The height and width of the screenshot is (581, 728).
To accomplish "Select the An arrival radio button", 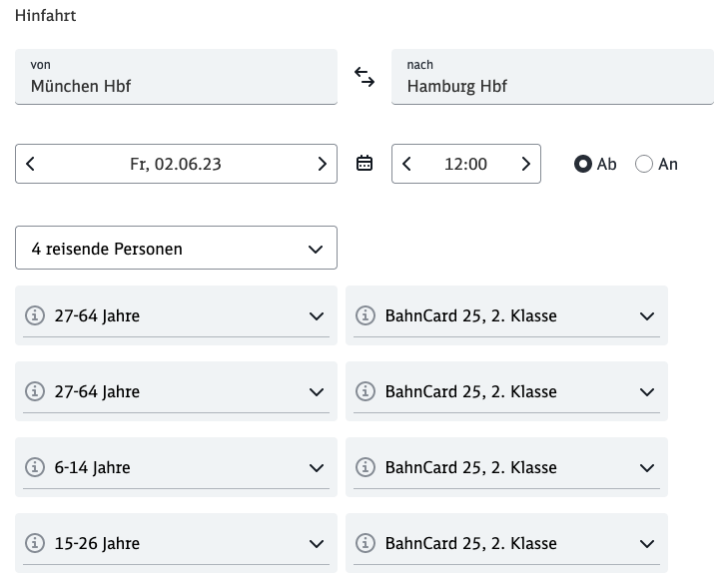I will click(644, 164).
